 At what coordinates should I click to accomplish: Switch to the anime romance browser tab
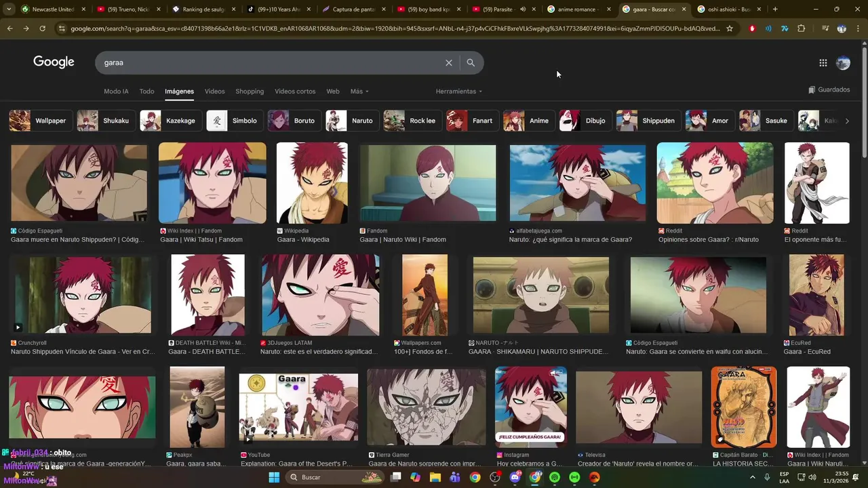click(x=578, y=9)
